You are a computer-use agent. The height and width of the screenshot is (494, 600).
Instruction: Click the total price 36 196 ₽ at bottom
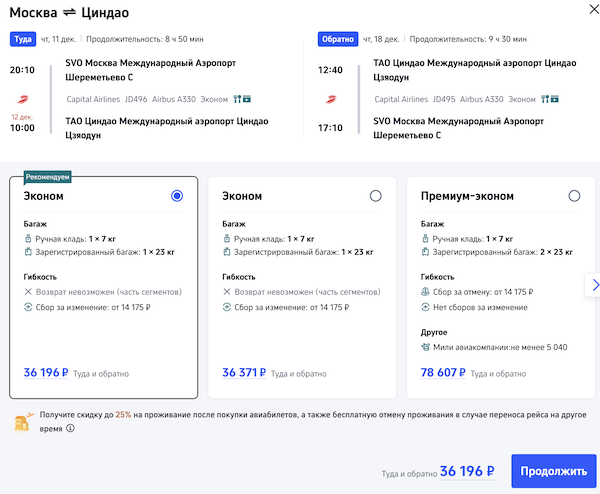467,471
